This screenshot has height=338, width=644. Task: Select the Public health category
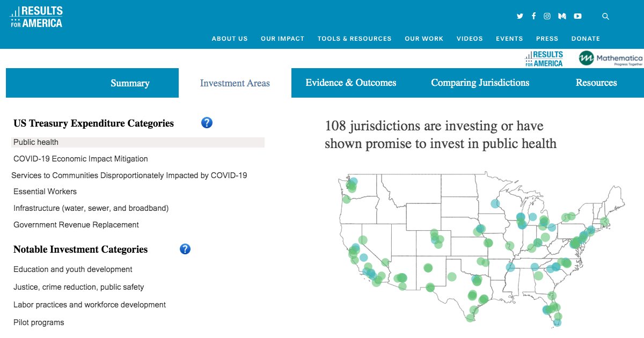tap(138, 142)
